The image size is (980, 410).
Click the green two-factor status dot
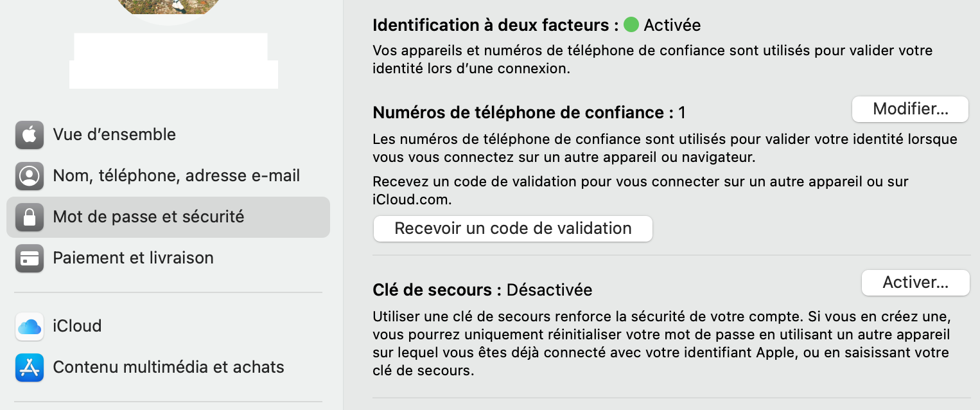(x=631, y=25)
